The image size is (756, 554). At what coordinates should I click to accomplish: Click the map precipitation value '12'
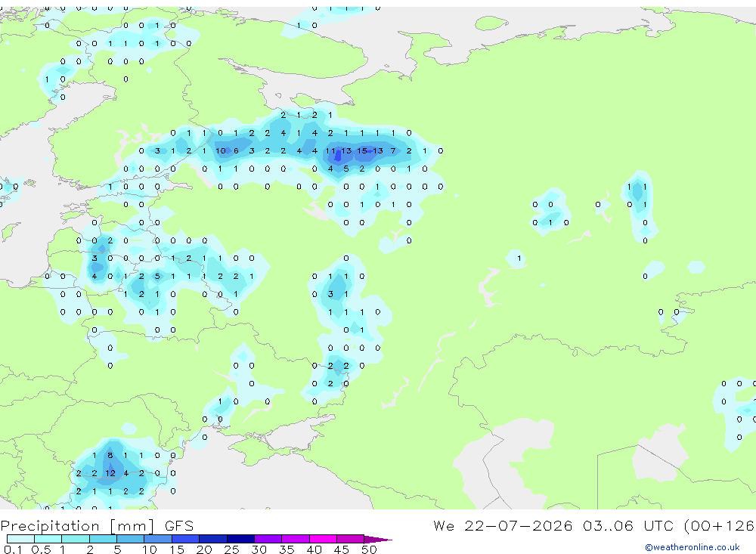110,473
